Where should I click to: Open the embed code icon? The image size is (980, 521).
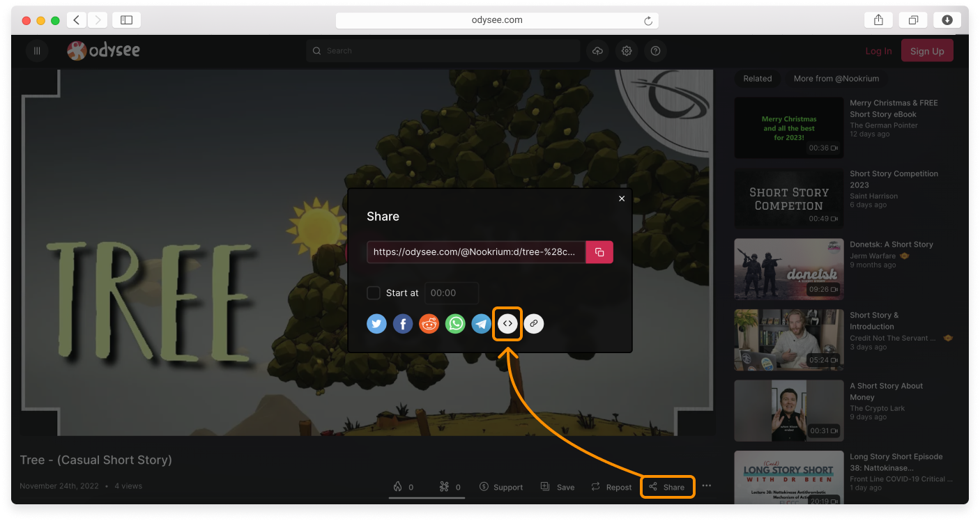point(507,323)
